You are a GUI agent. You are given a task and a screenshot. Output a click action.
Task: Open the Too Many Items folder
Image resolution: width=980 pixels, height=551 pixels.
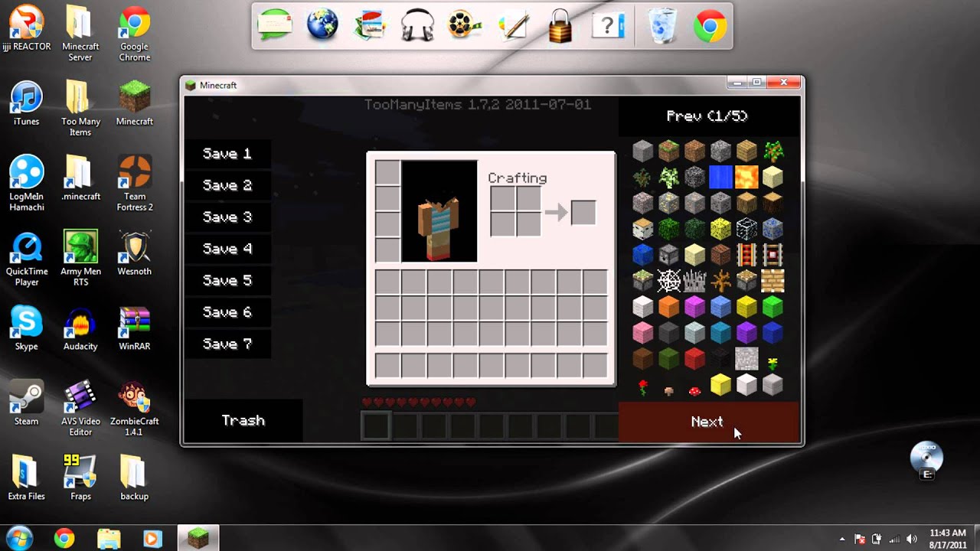tap(80, 109)
